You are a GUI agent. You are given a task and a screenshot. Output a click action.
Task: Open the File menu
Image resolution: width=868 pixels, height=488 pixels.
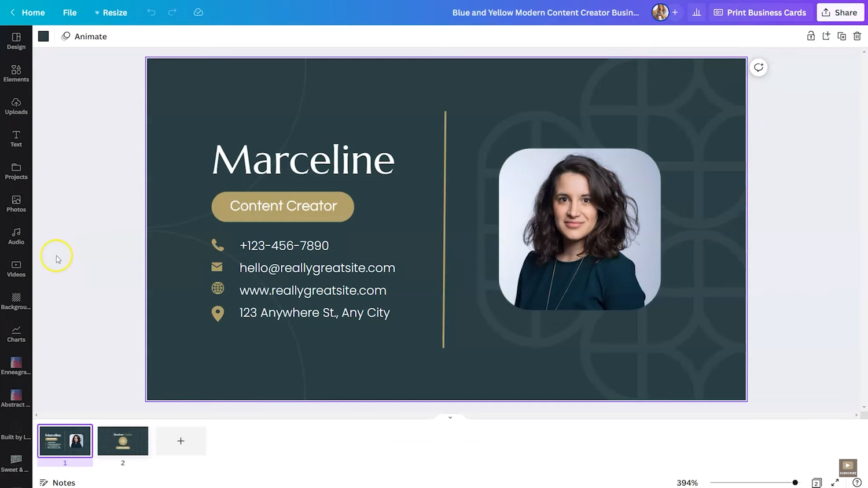coord(69,12)
